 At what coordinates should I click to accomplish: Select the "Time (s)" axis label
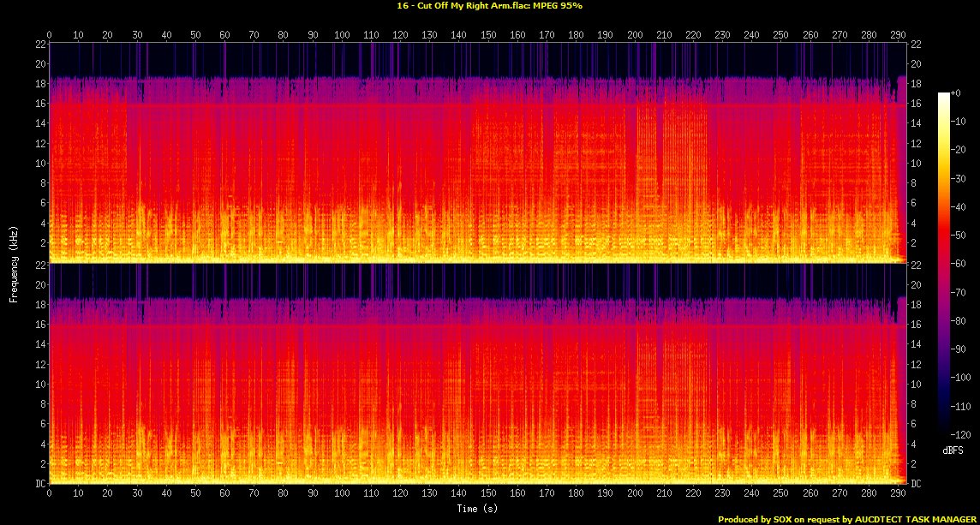(x=476, y=509)
